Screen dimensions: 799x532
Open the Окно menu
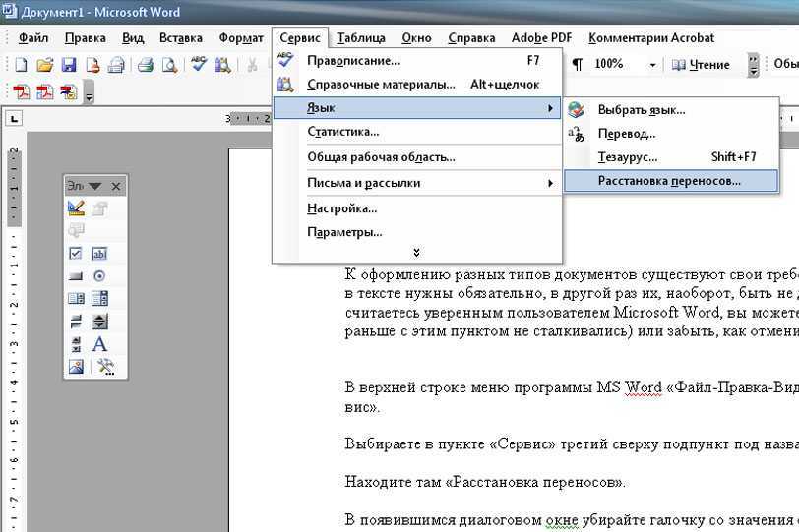[x=416, y=38]
